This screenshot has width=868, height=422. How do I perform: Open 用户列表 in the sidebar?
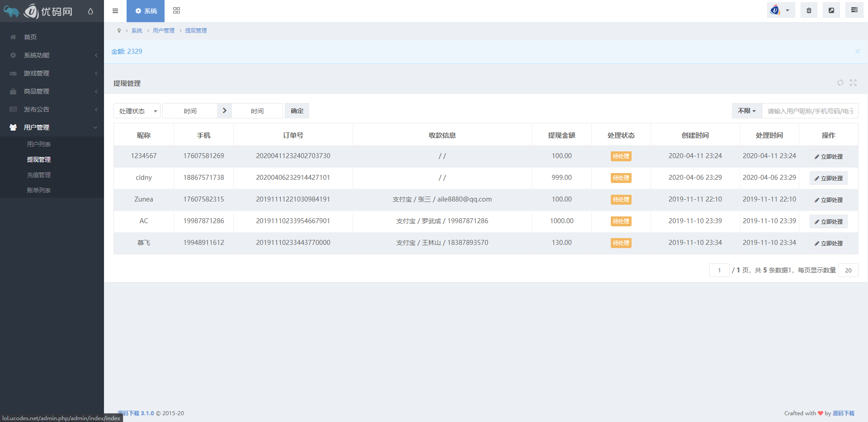pyautogui.click(x=39, y=144)
